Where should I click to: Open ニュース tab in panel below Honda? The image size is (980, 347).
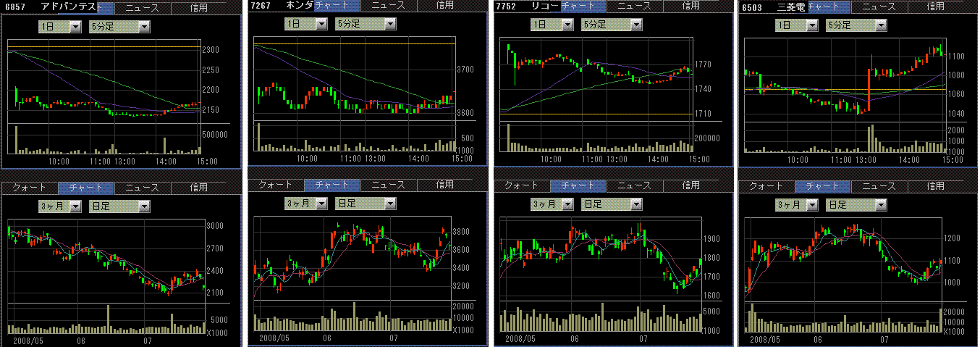pyautogui.click(x=389, y=185)
